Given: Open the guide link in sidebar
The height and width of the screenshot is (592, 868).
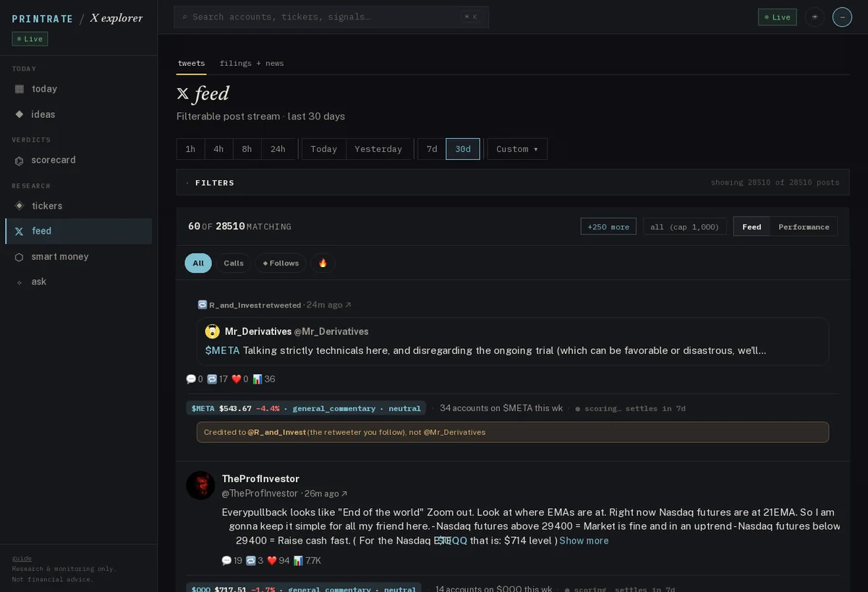Looking at the screenshot, I should click(x=22, y=558).
